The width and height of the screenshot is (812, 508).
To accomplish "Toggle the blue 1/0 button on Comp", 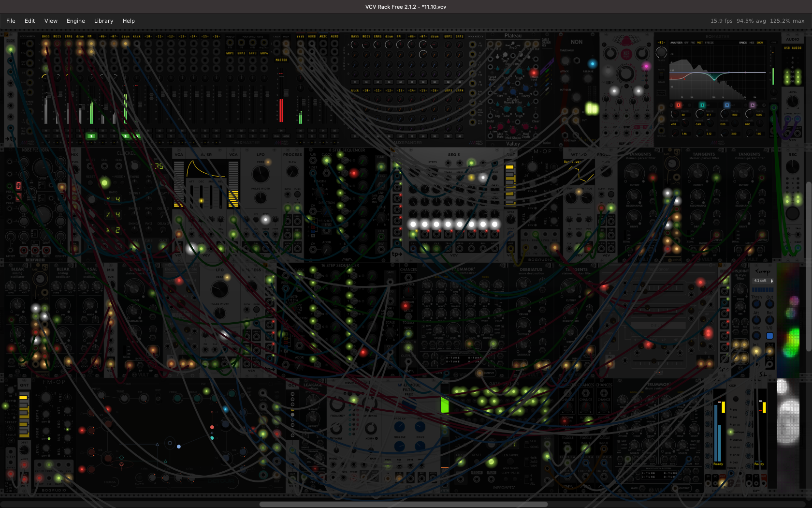I will [x=769, y=336].
